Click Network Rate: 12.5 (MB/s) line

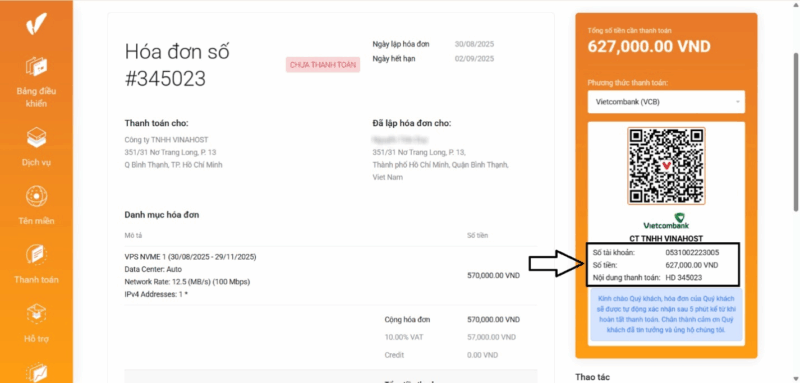187,282
